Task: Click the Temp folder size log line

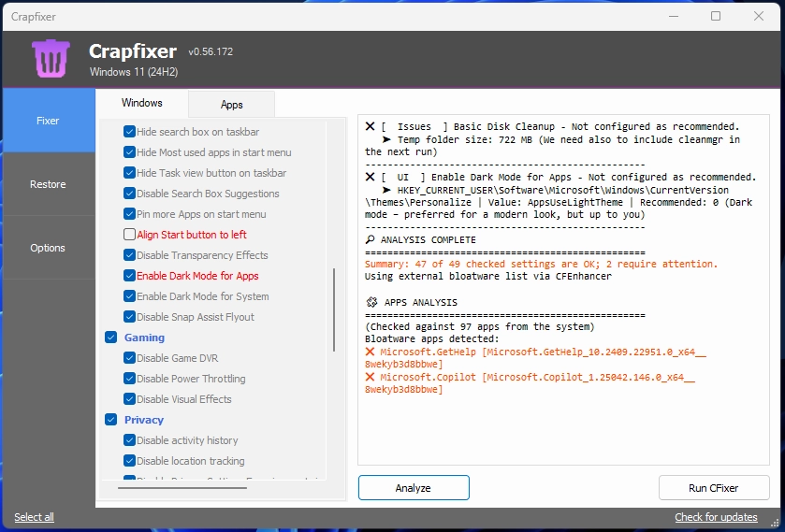Action: pyautogui.click(x=552, y=145)
